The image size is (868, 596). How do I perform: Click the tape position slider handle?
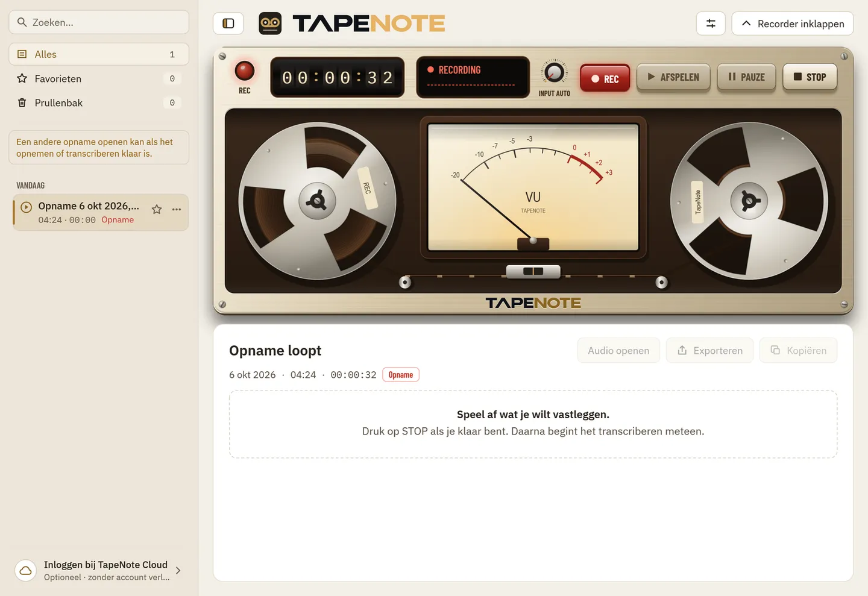(x=533, y=272)
